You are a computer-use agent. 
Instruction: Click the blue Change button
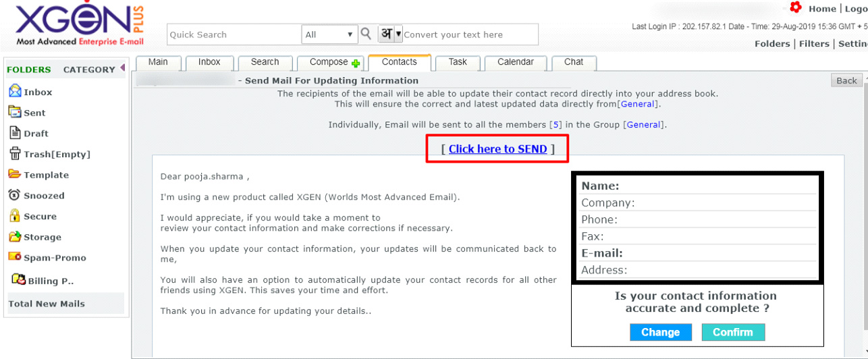click(x=660, y=332)
